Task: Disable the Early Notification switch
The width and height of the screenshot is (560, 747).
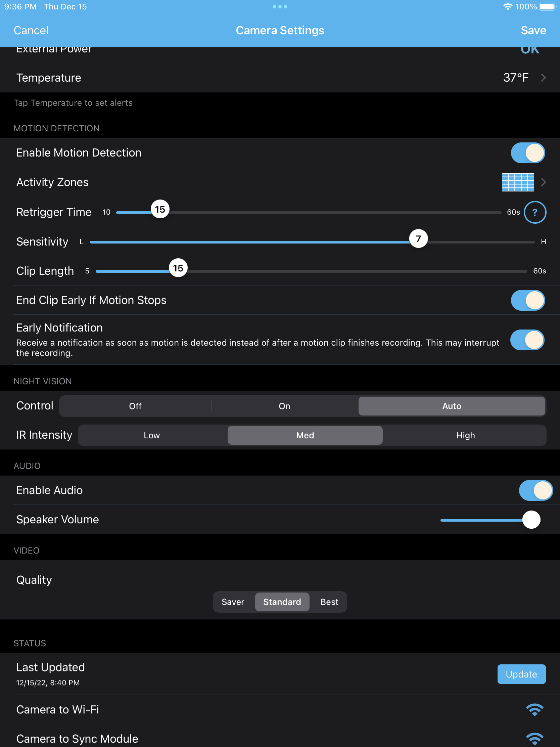Action: pyautogui.click(x=527, y=340)
